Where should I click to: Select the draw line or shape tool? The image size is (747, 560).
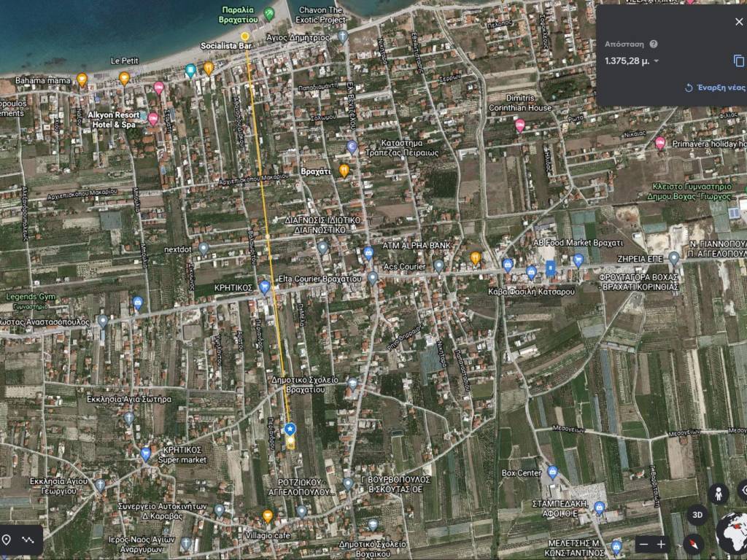(28, 540)
